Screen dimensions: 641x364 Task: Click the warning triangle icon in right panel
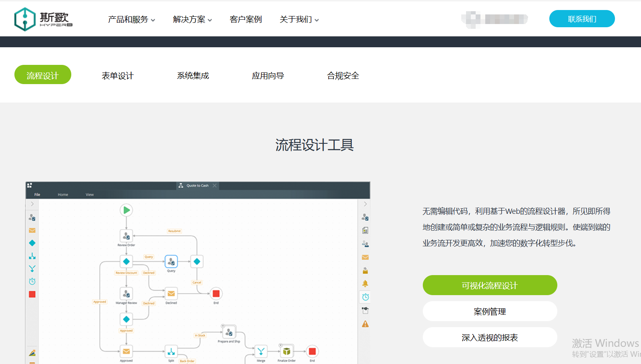(x=365, y=324)
